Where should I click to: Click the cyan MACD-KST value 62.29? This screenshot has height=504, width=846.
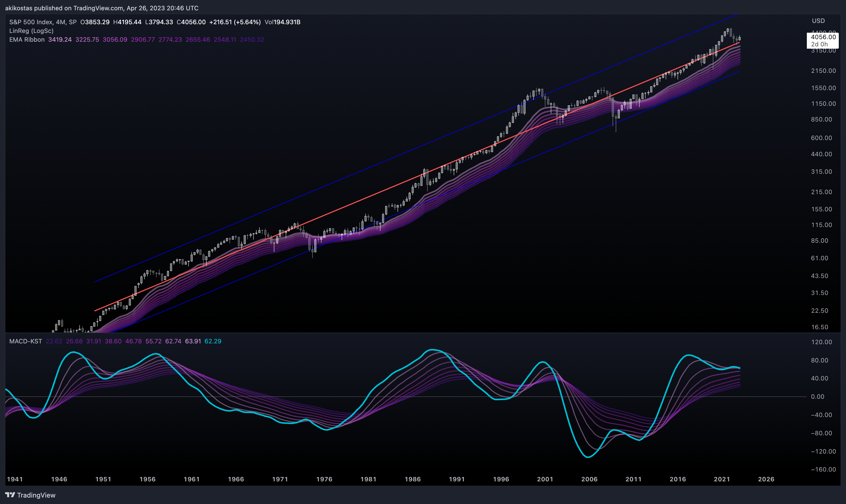[x=213, y=341]
